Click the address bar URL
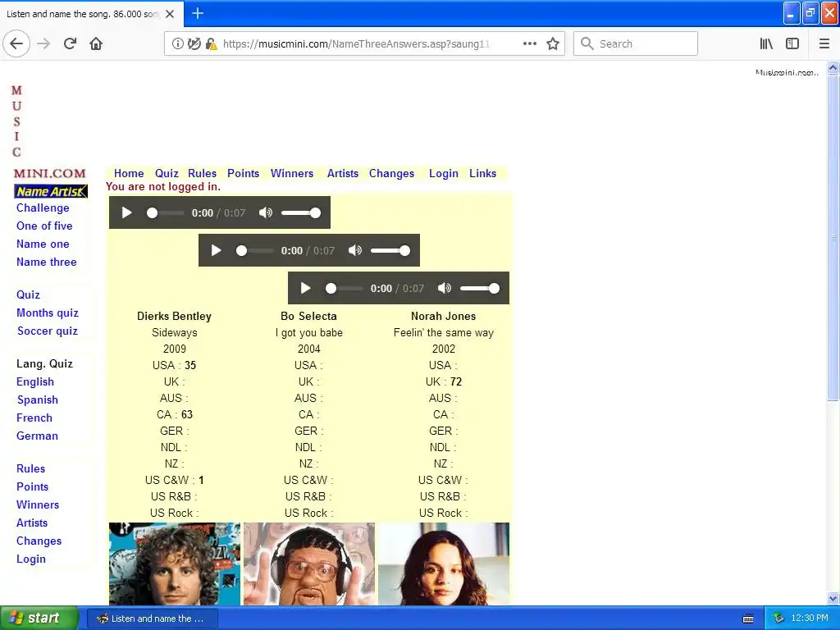Viewport: 840px width, 630px height. pyautogui.click(x=356, y=44)
